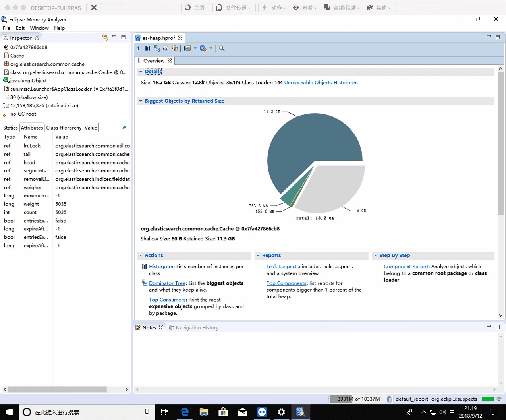Maximize the Inspector view panel

tap(124, 37)
